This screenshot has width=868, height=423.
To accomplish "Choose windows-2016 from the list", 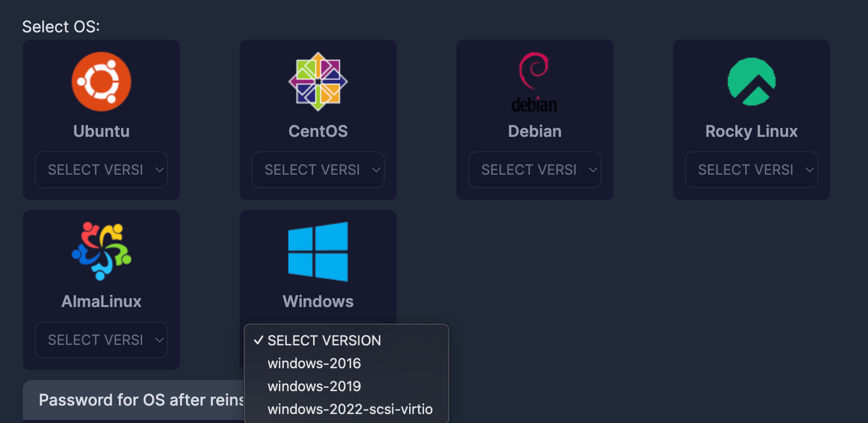I will click(x=314, y=363).
